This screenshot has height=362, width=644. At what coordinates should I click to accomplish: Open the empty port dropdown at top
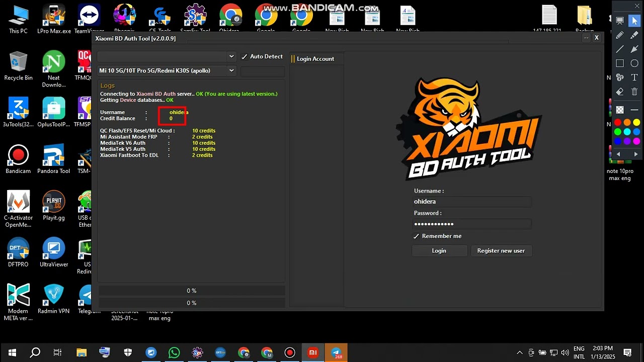point(167,56)
